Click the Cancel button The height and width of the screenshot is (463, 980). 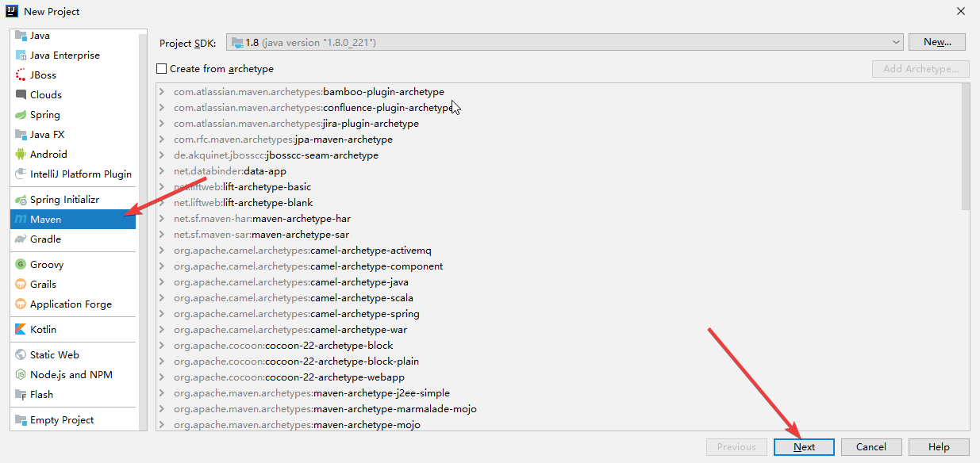click(871, 447)
